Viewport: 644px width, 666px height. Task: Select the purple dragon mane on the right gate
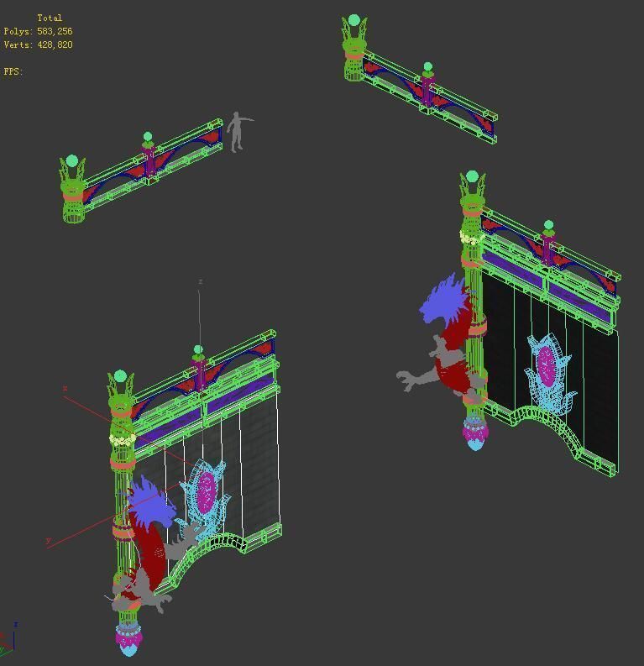[443, 301]
